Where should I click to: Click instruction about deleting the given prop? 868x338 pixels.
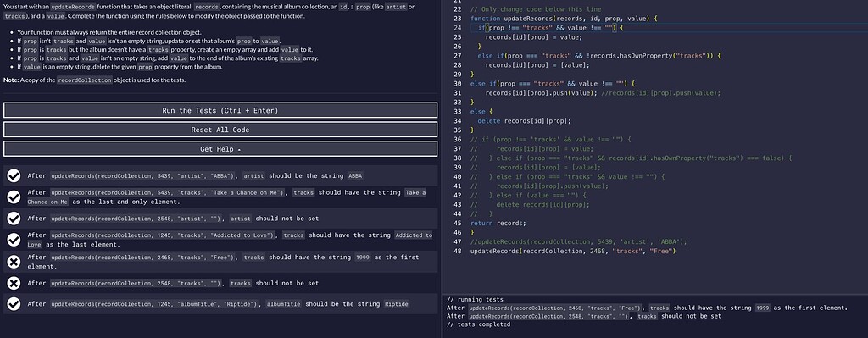tap(120, 67)
